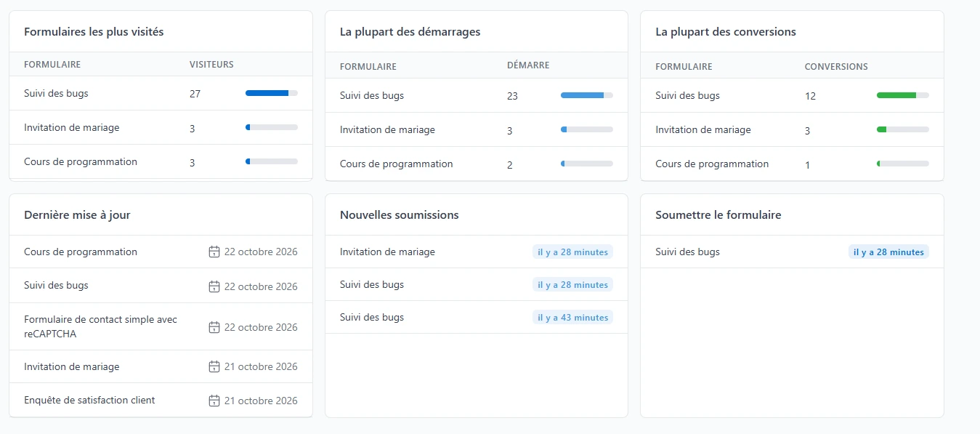
Task: Click time badge in Soumettre le formulaire card
Action: click(x=888, y=252)
